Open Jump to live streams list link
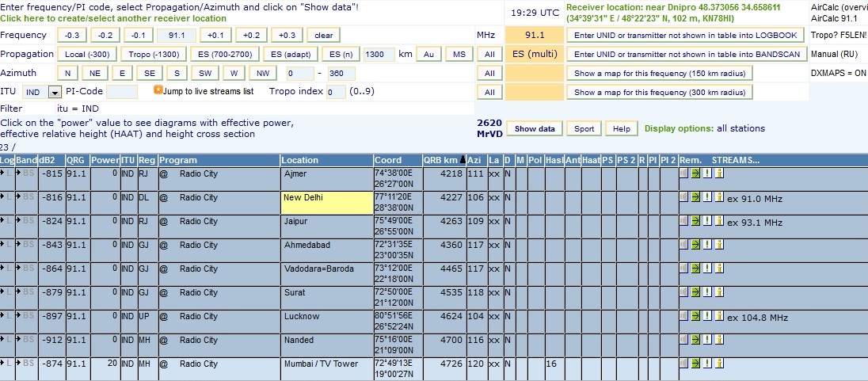The height and width of the screenshot is (381, 868). pos(208,91)
